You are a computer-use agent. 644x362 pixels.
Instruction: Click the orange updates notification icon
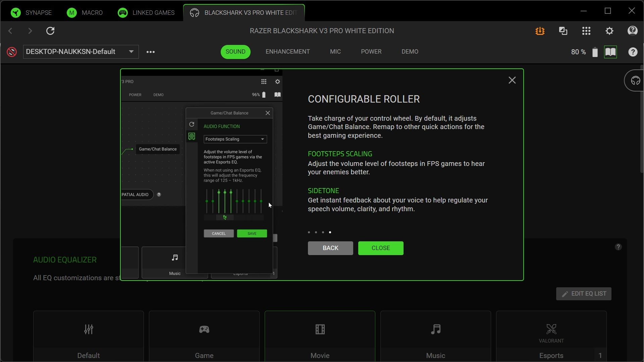click(540, 31)
